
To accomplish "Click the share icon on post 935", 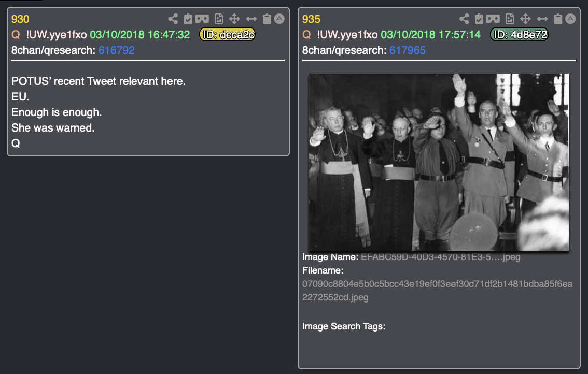I will tap(464, 19).
